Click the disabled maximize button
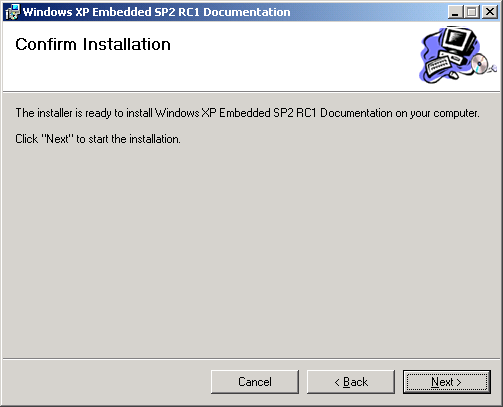Viewport: 503px width, 407px height. click(471, 12)
